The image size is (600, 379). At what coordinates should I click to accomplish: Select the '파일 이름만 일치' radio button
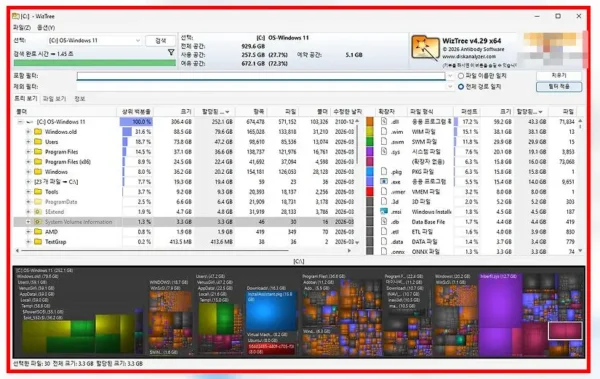tap(461, 76)
